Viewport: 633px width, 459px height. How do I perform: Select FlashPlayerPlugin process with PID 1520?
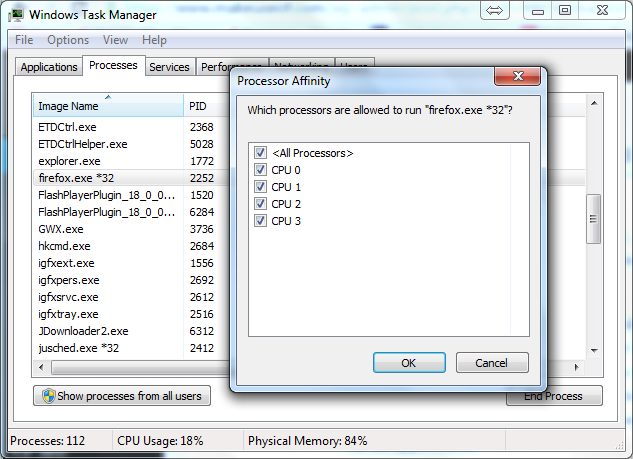click(x=131, y=195)
